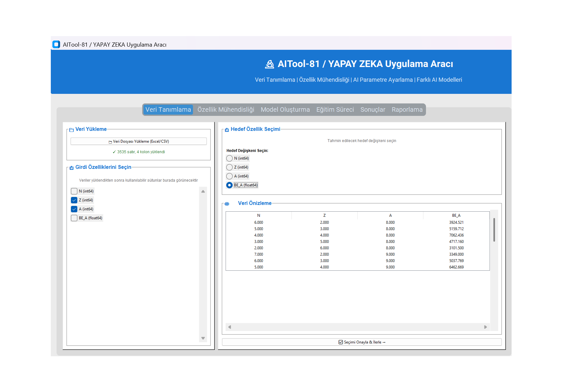Click the eye icon beside Veri Önizleme
The width and height of the screenshot is (564, 392).
tap(227, 204)
